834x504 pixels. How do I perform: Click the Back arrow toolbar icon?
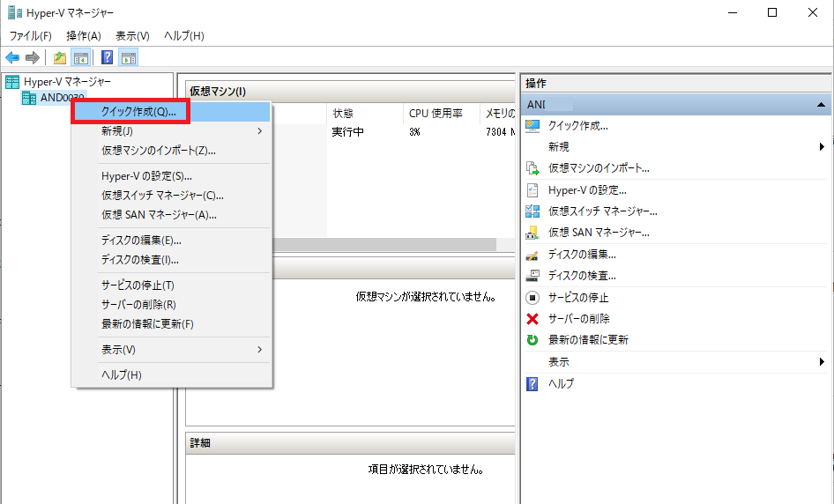[x=12, y=57]
